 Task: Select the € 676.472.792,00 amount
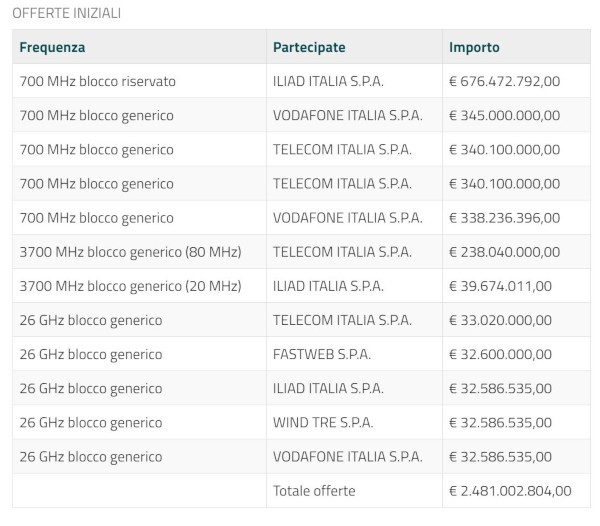[504, 81]
